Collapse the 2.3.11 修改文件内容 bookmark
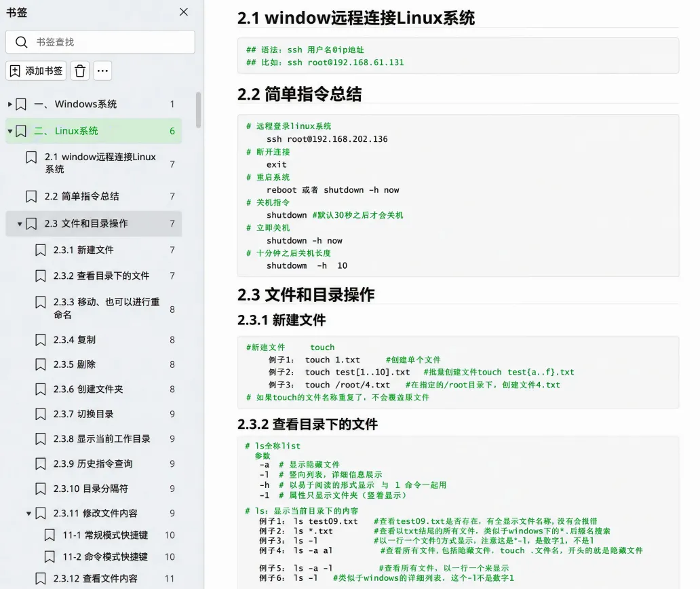Screen dimensions: 700x589 click(x=28, y=514)
